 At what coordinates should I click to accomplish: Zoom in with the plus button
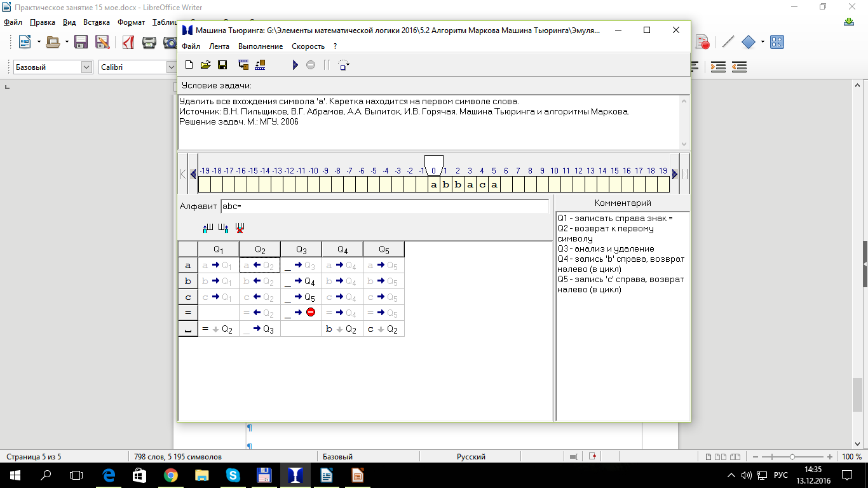coord(830,457)
